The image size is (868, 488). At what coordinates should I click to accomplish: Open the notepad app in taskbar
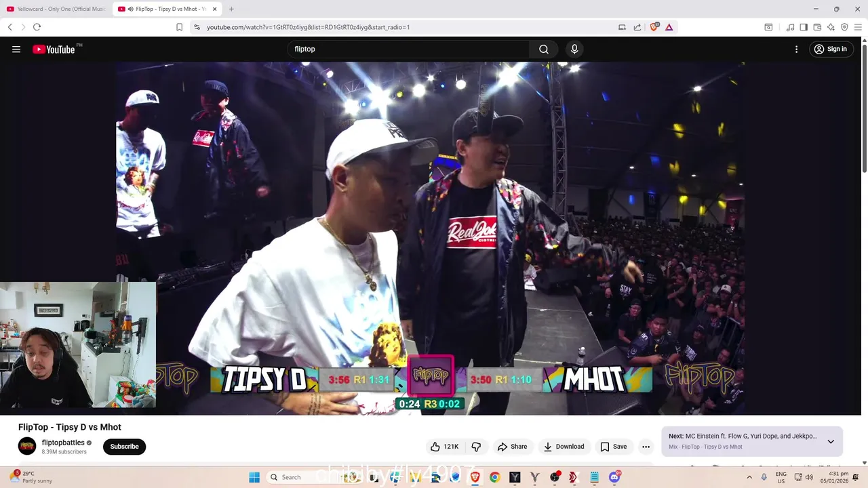[x=595, y=477]
